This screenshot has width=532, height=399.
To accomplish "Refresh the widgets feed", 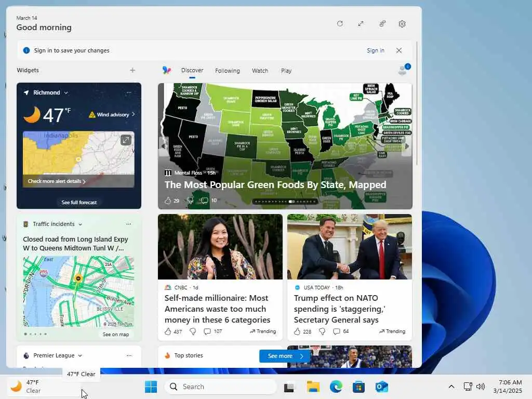I will tap(340, 24).
